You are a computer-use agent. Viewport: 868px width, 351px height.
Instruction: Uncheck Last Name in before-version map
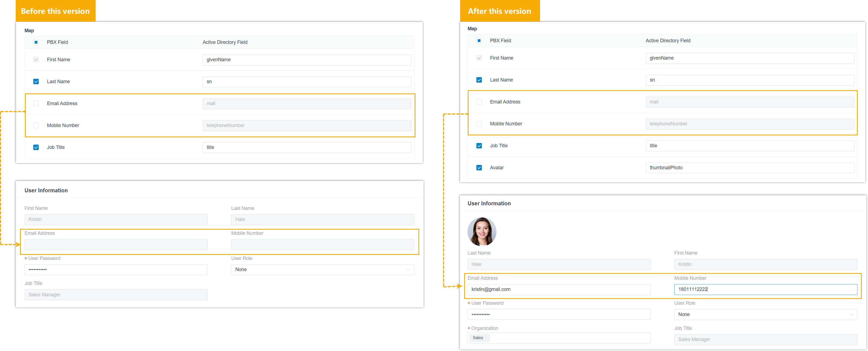point(36,82)
